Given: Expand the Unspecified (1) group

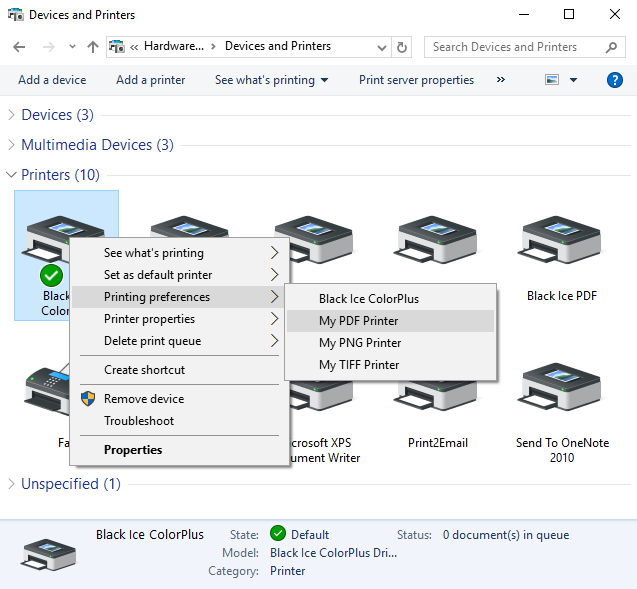Looking at the screenshot, I should tap(12, 484).
